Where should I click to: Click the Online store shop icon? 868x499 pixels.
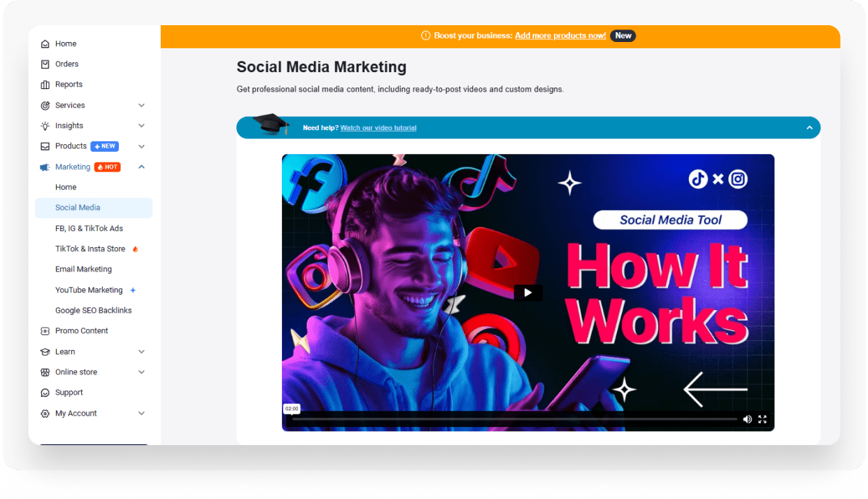(x=45, y=372)
